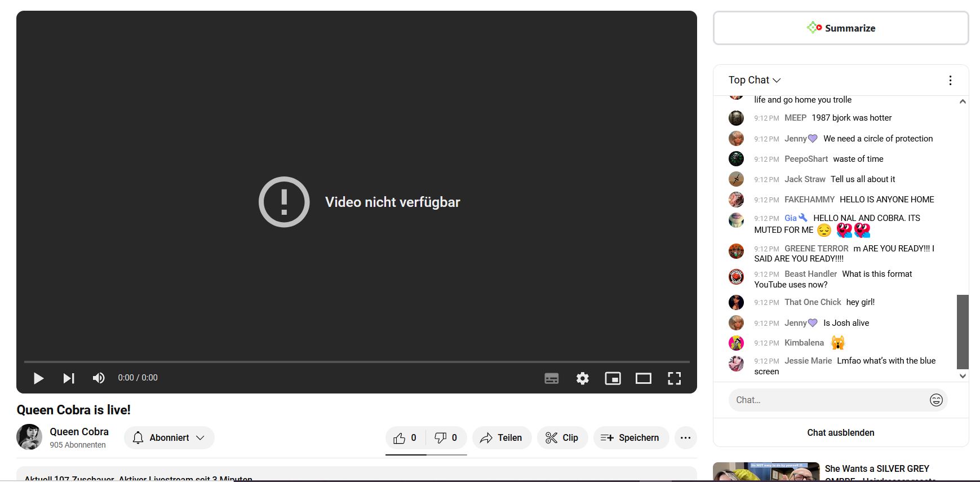Click the Summarize button
The width and height of the screenshot is (980, 482).
pos(841,28)
